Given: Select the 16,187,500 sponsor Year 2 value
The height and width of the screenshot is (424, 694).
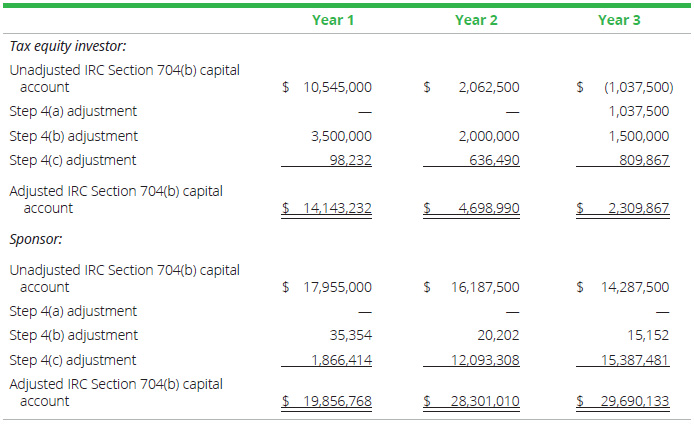Looking at the screenshot, I should pyautogui.click(x=486, y=287).
